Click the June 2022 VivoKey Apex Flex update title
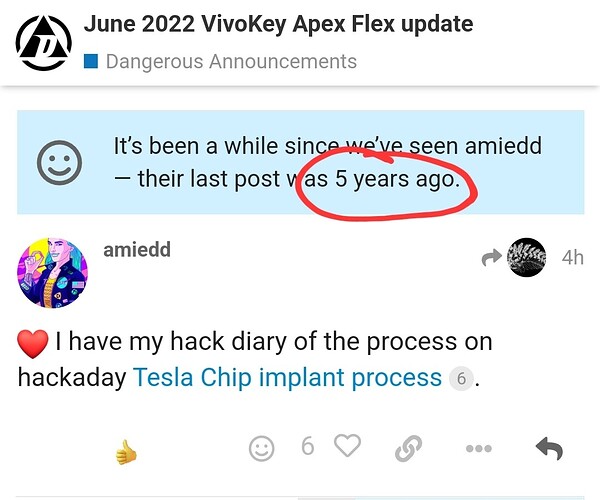Image resolution: width=600 pixels, height=500 pixels. (279, 24)
